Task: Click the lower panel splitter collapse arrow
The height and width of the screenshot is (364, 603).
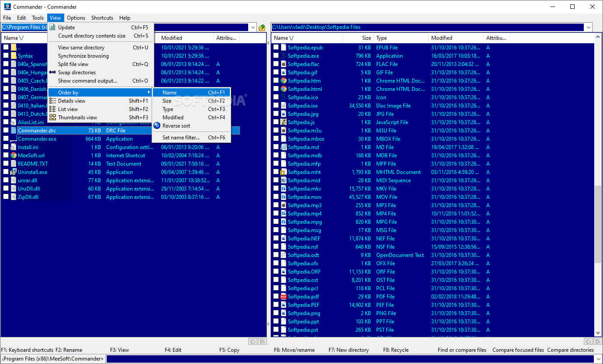Action: click(268, 324)
